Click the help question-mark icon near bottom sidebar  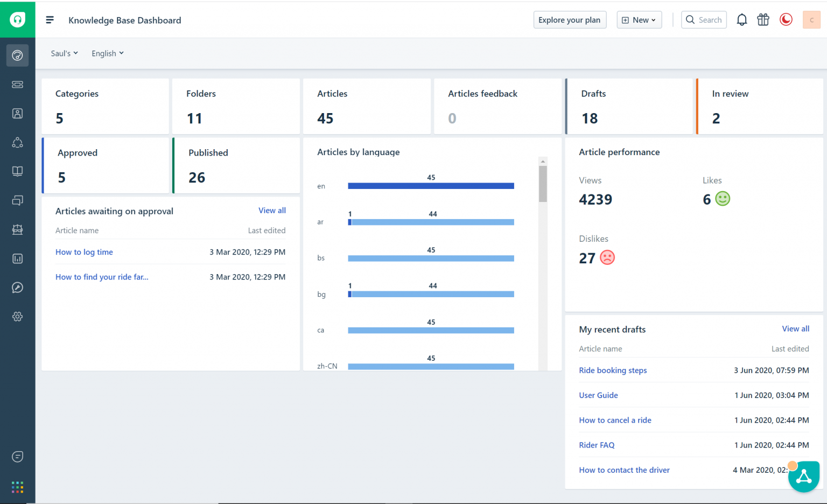(x=17, y=456)
